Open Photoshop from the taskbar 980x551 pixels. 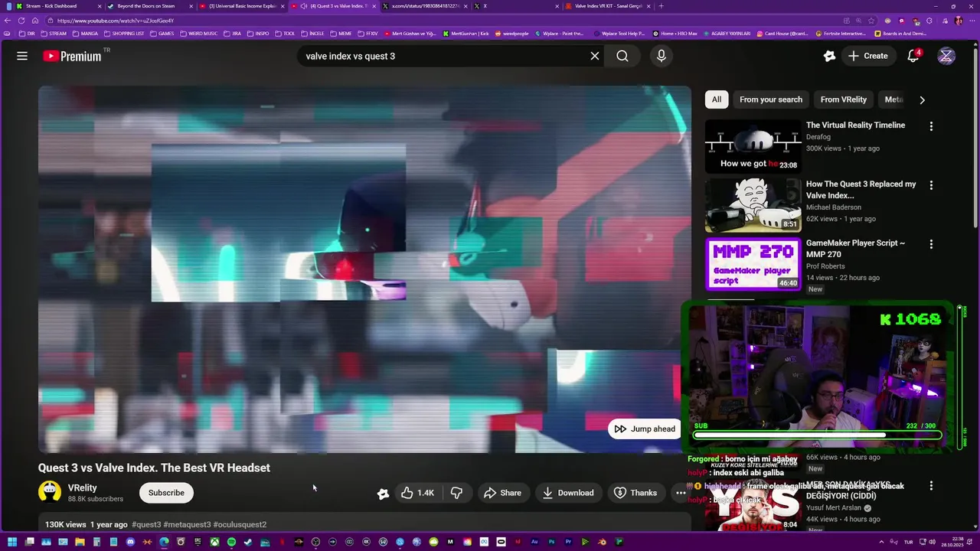click(x=551, y=542)
